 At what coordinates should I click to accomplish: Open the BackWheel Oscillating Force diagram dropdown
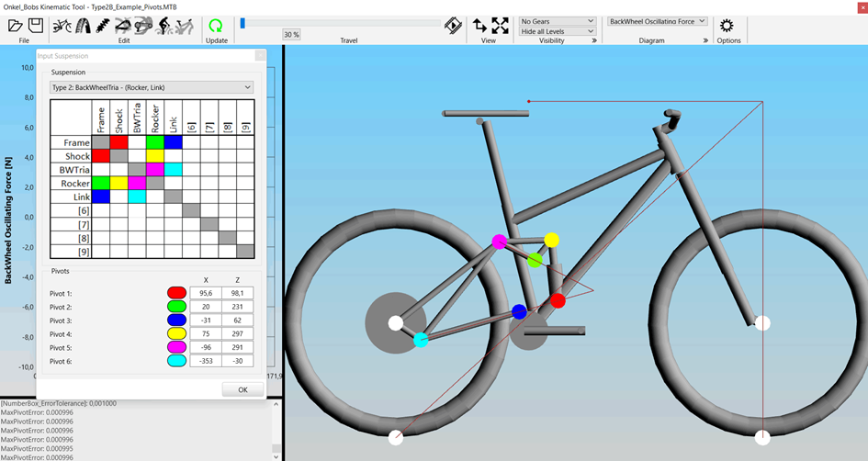tap(657, 20)
